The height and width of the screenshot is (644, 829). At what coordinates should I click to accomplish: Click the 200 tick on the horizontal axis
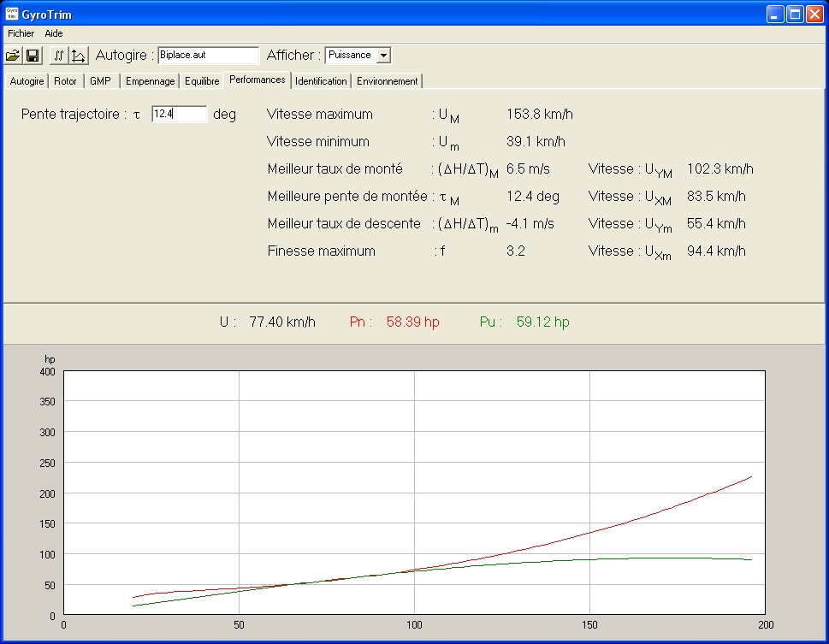[x=766, y=625]
